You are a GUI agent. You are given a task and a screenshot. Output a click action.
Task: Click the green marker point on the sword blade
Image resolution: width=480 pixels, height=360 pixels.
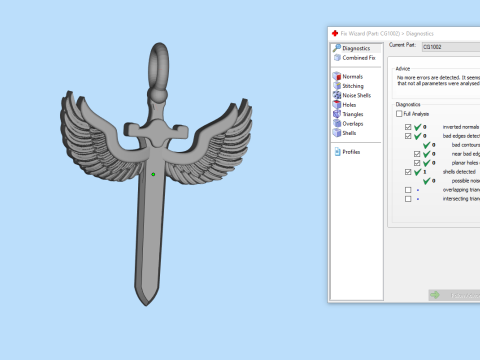(153, 174)
